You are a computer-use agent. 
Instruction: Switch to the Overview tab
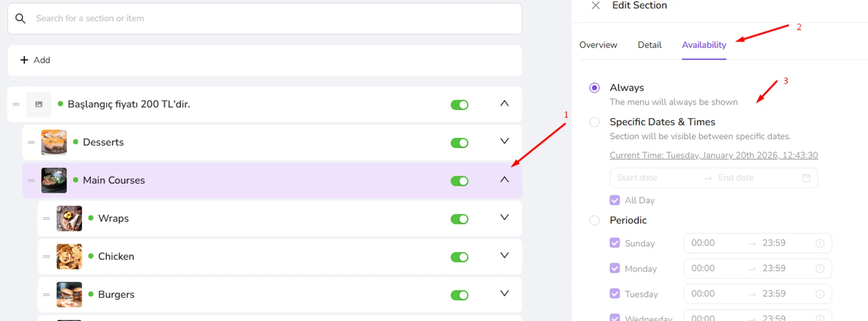click(x=598, y=45)
